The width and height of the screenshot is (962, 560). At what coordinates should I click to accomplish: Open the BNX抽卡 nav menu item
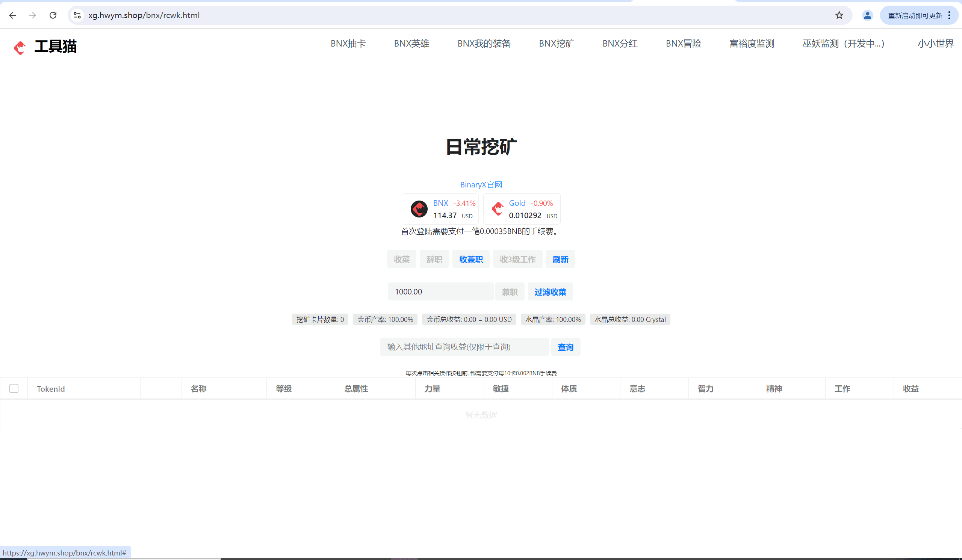pos(348,44)
